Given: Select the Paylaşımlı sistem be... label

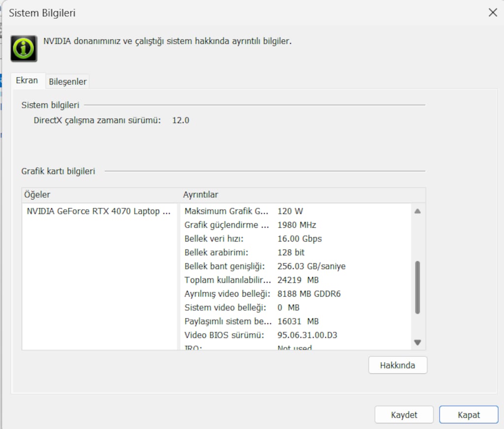Looking at the screenshot, I should [228, 321].
